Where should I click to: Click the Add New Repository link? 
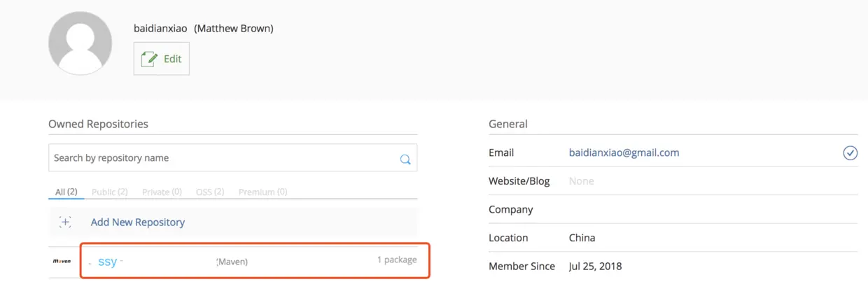[x=138, y=222]
